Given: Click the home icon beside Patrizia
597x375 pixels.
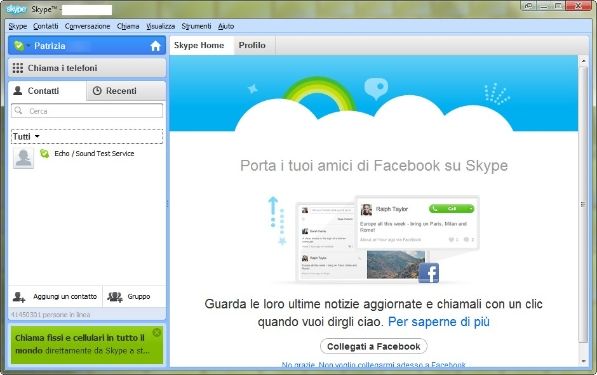Looking at the screenshot, I should click(155, 46).
